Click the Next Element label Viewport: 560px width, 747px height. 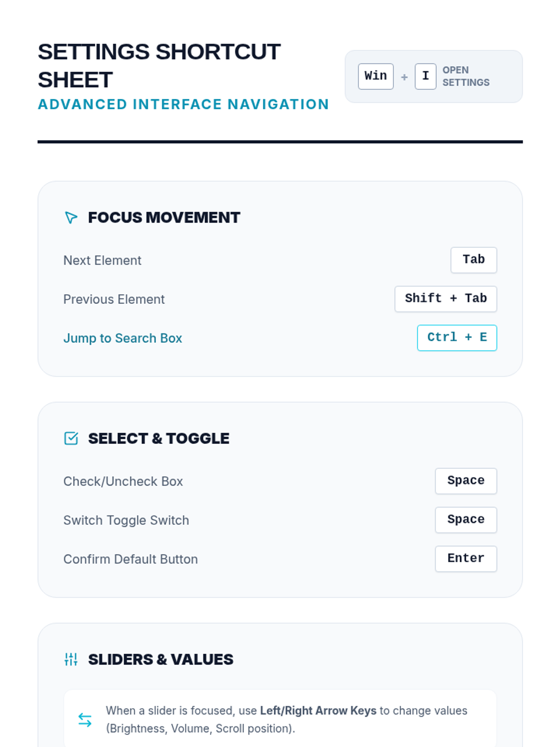[x=102, y=261]
